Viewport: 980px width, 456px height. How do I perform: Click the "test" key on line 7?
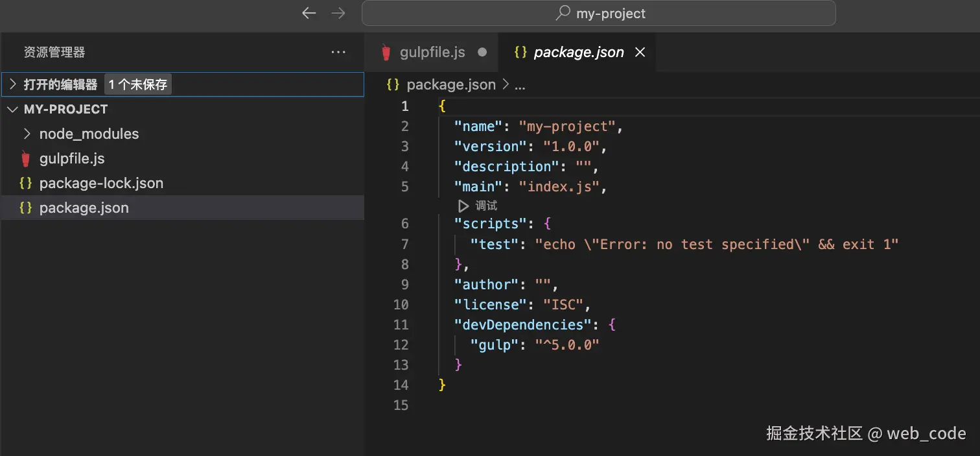[x=494, y=245]
